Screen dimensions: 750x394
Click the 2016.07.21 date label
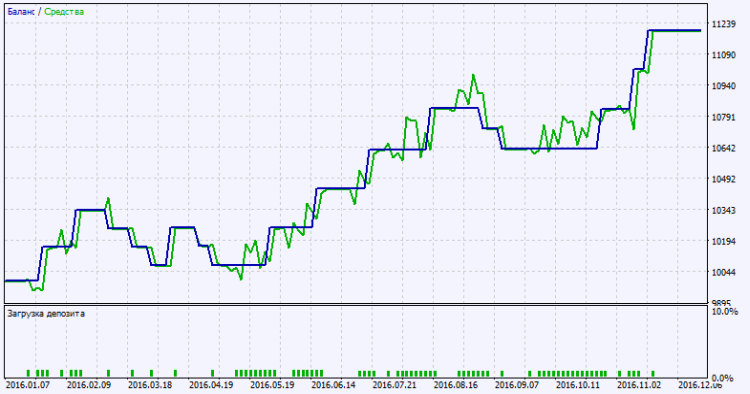coord(395,385)
